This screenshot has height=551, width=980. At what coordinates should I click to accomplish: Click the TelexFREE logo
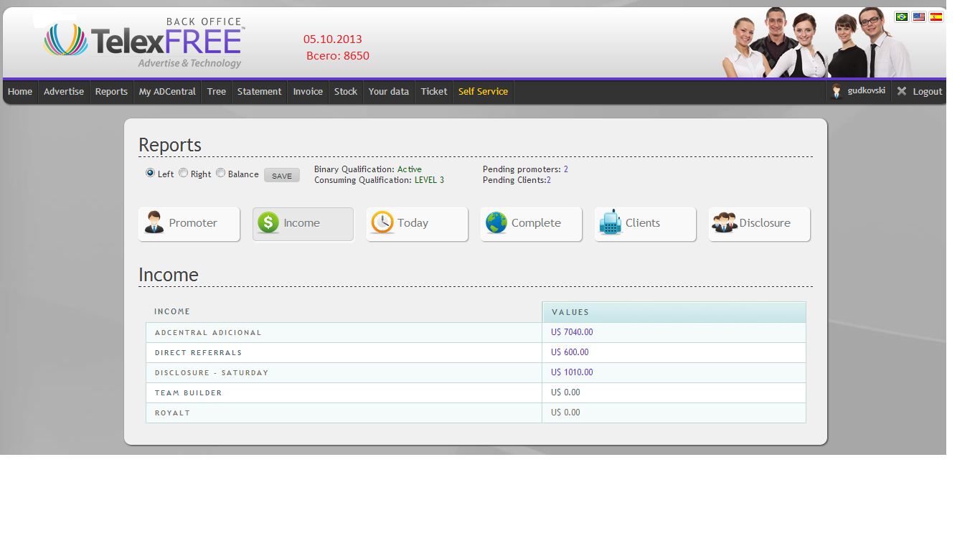(143, 43)
